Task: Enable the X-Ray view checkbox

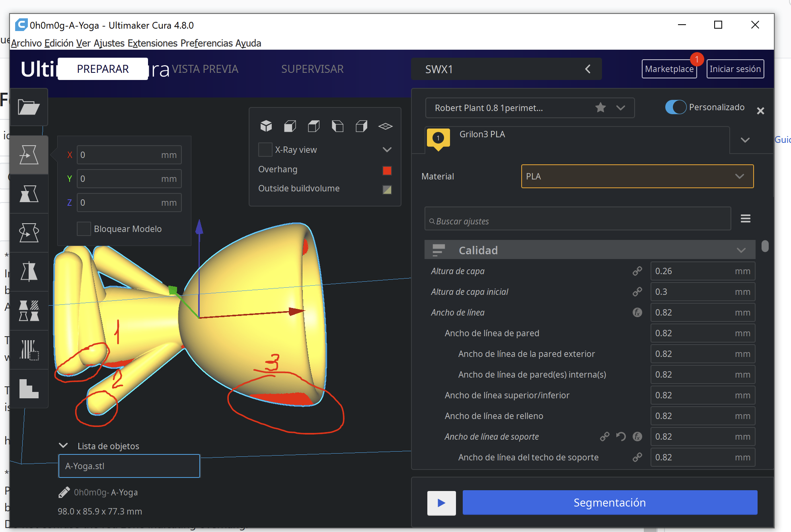Action: click(x=265, y=150)
